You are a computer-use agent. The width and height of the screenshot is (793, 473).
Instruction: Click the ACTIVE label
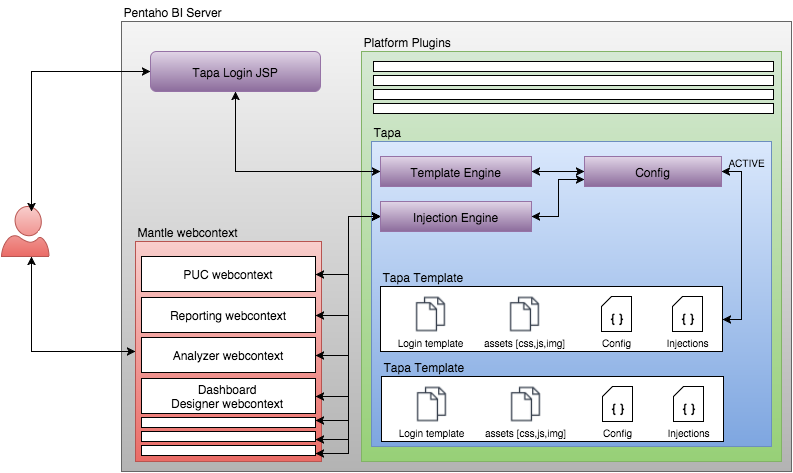pos(746,163)
